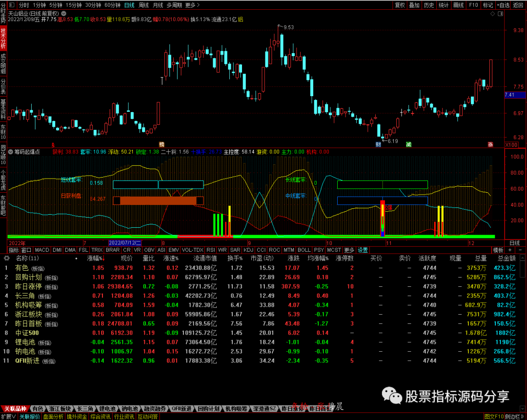Open the 多周期 multi-period menu
The height and width of the screenshot is (420, 527).
pos(174,5)
